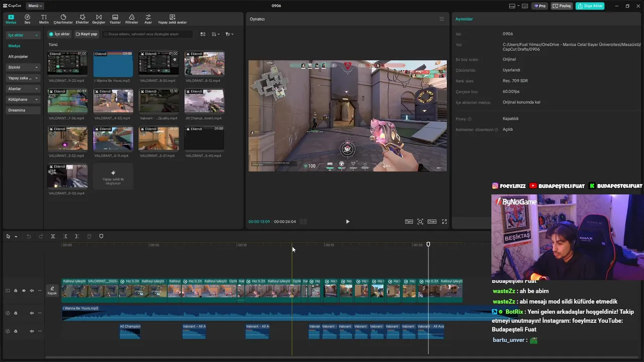Expand the Alanlar sidebar section

pos(23,88)
